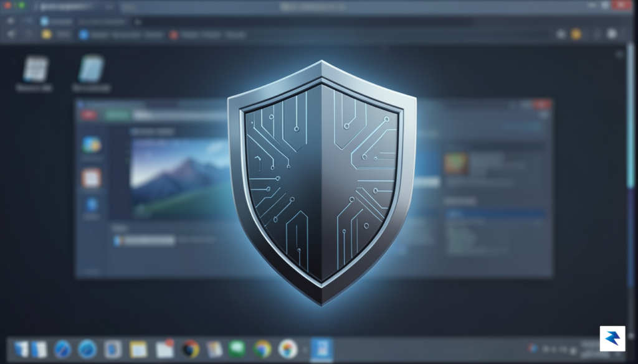Click the green button in the background window
This screenshot has height=364, width=638.
point(118,115)
